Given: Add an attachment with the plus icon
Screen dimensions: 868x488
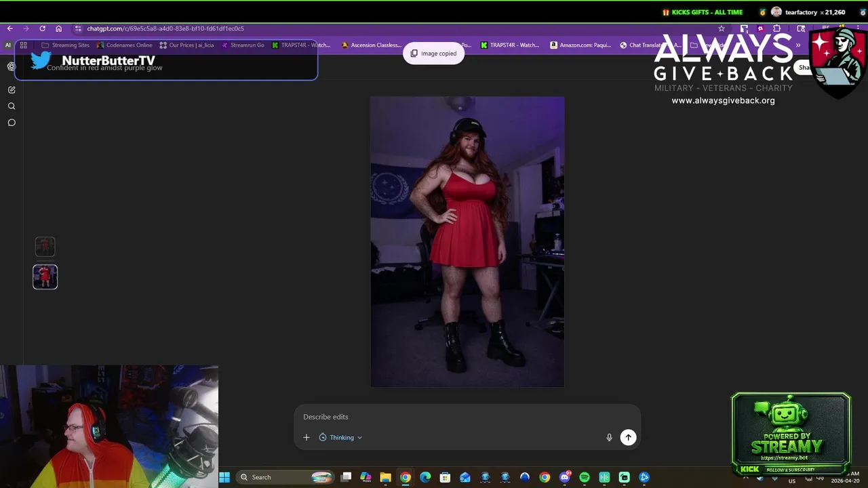Looking at the screenshot, I should point(306,437).
